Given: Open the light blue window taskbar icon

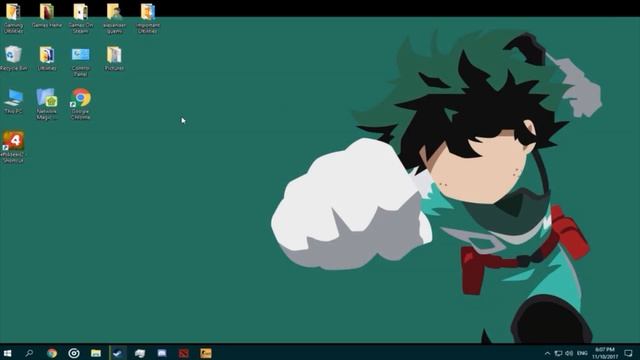Looking at the screenshot, I should 162,353.
